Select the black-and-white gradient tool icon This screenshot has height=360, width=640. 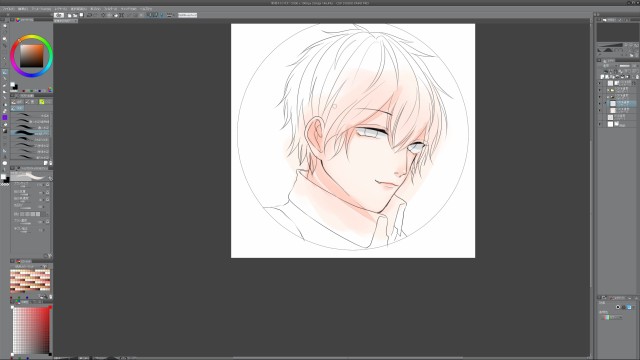[x=4, y=131]
